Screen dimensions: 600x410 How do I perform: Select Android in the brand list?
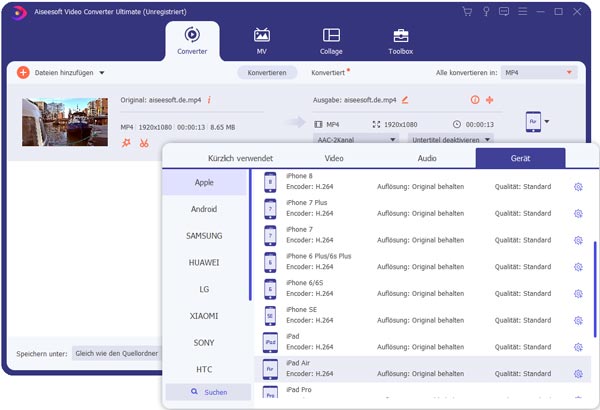204,209
